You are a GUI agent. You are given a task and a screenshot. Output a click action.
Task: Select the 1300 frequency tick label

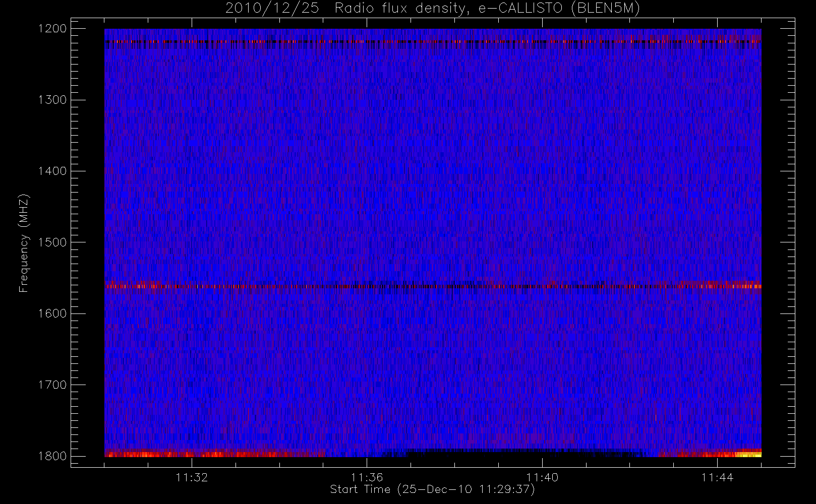coord(52,100)
